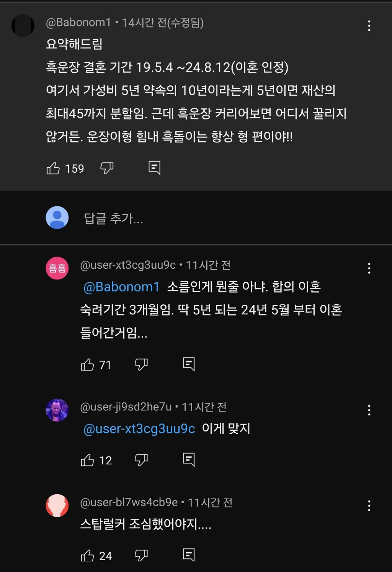Screen dimensions: 392x572
Task: Open three-dot menu for @user-xt3cg3uu9c reply
Action: (x=369, y=268)
